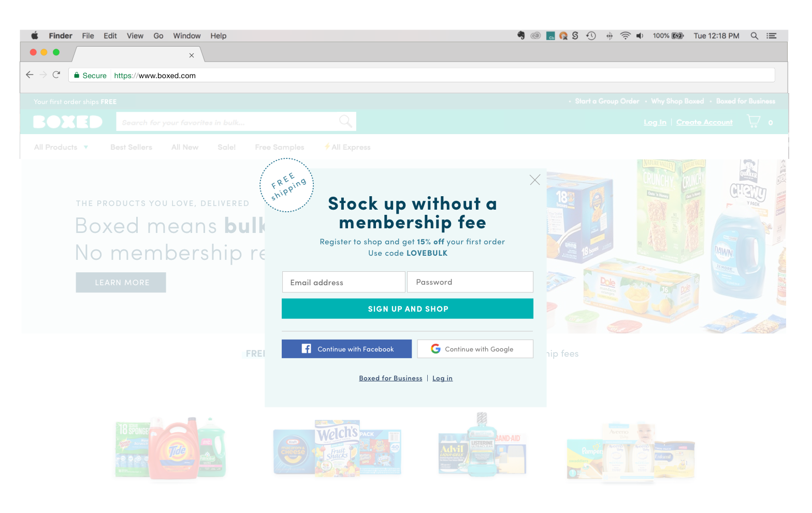Open the Finder File menu

click(88, 36)
